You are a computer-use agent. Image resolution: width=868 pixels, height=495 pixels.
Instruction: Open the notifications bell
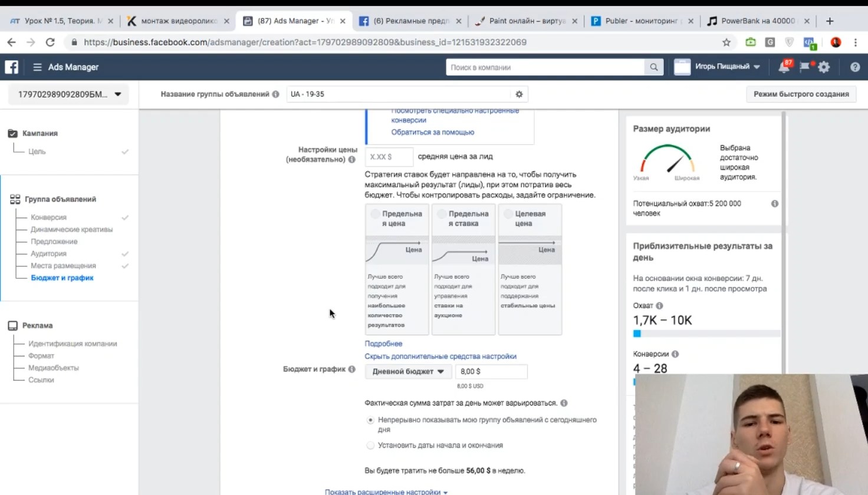[784, 67]
